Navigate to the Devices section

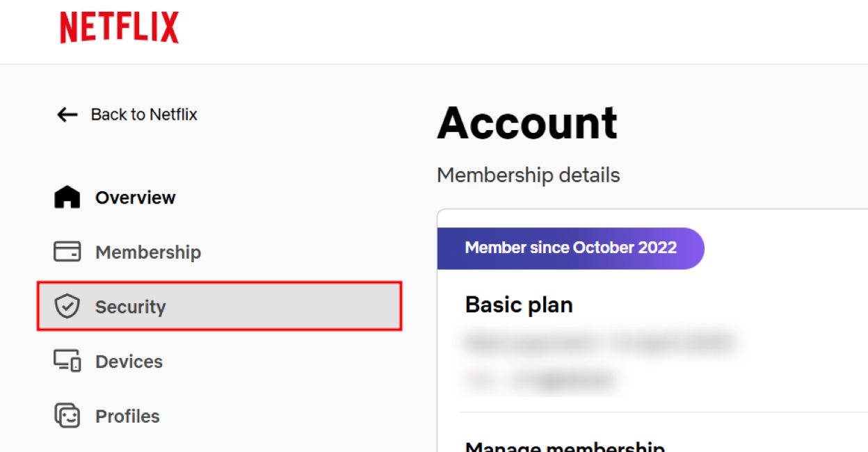tap(129, 361)
